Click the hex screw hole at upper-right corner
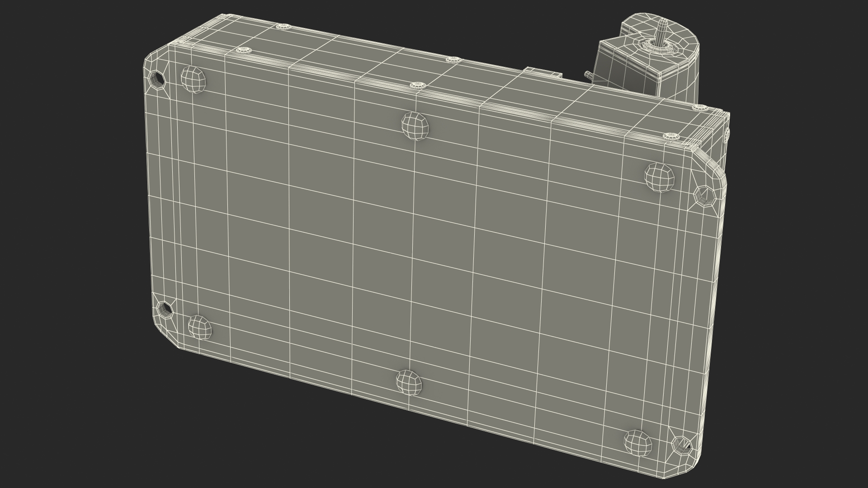 [704, 196]
